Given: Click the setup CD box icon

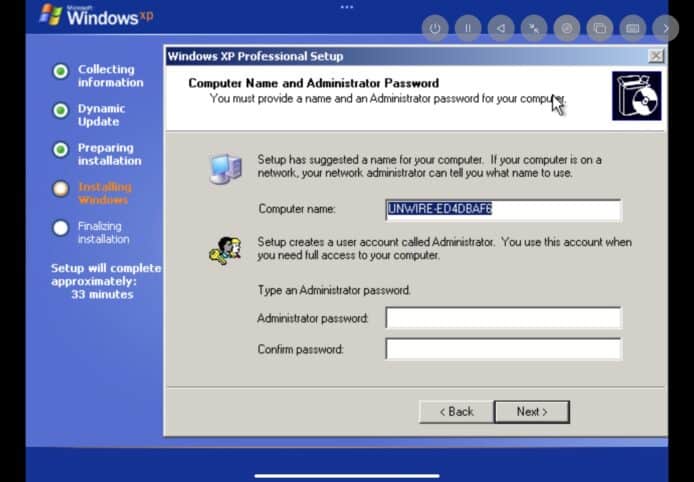Looking at the screenshot, I should point(636,96).
